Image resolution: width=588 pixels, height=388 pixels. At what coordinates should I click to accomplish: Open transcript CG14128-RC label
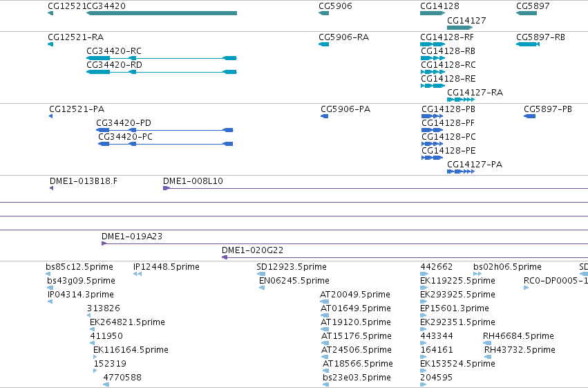(448, 65)
